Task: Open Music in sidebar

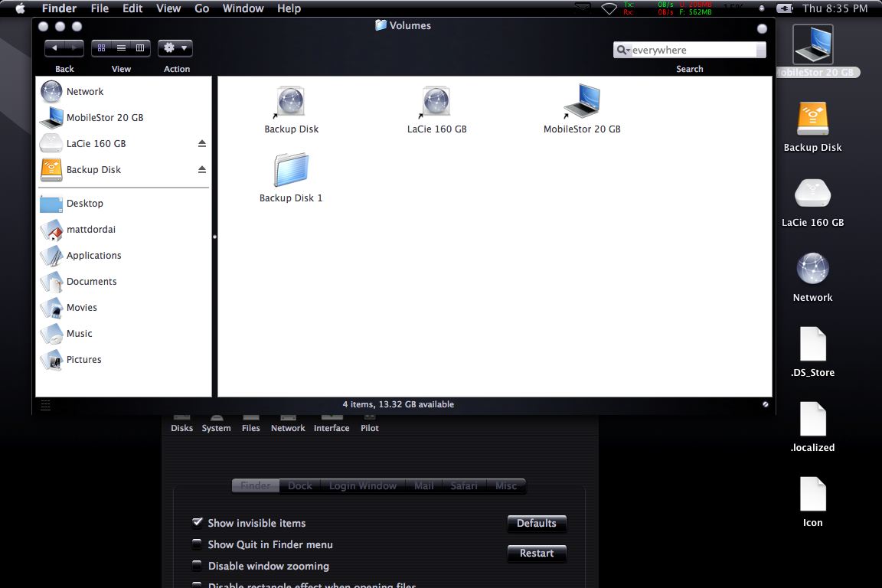Action: click(x=79, y=334)
